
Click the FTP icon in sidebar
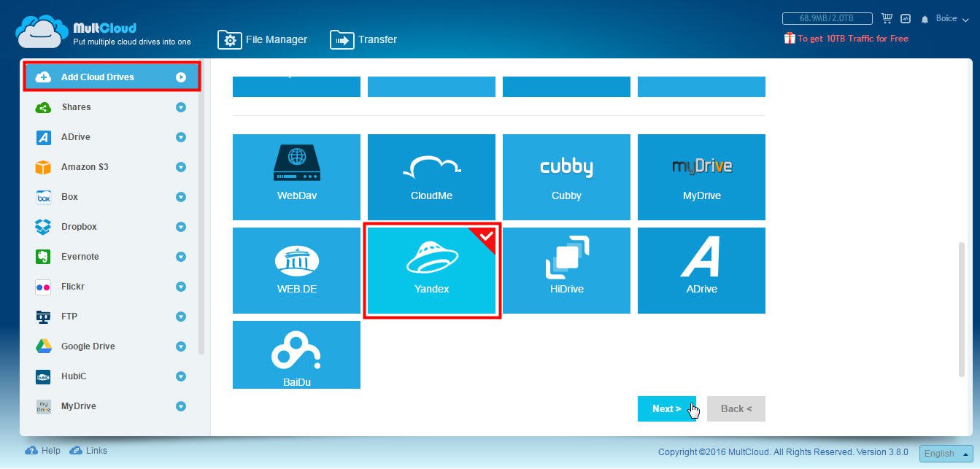pyautogui.click(x=43, y=317)
